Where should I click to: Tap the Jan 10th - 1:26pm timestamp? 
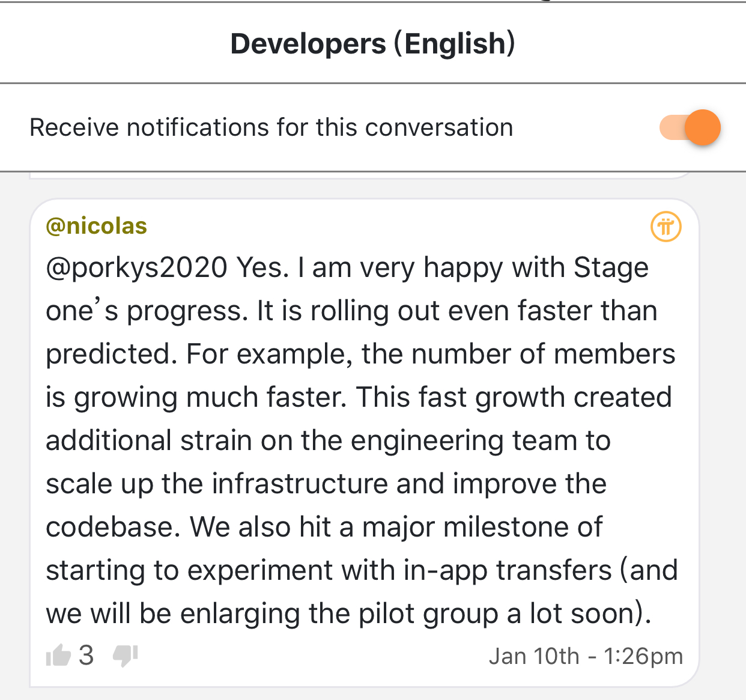pos(586,656)
